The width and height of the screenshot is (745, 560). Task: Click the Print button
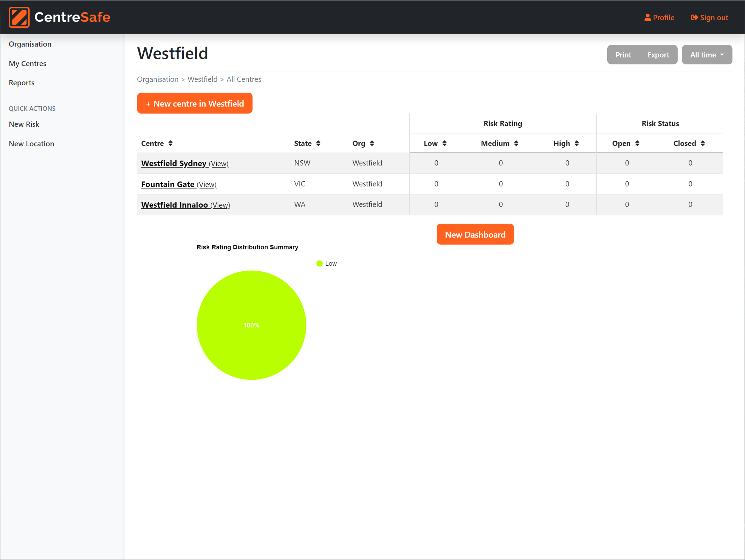pos(623,54)
